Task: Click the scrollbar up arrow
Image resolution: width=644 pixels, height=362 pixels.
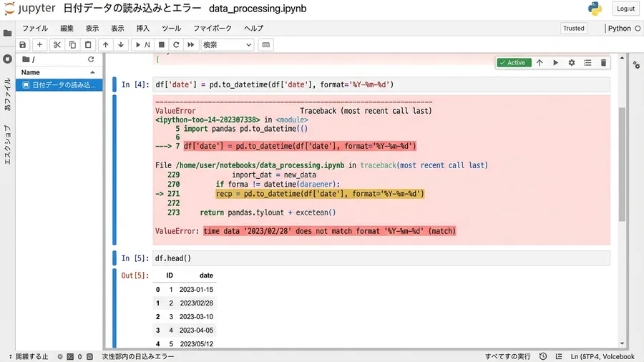Action: tap(622, 58)
